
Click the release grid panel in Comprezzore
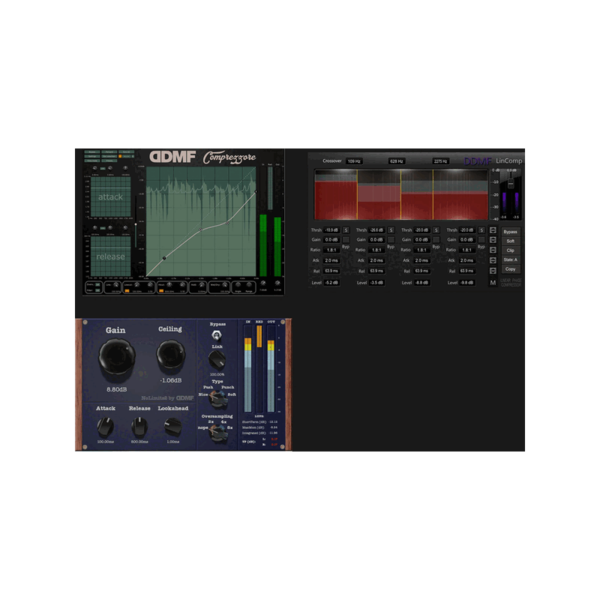[x=111, y=256]
